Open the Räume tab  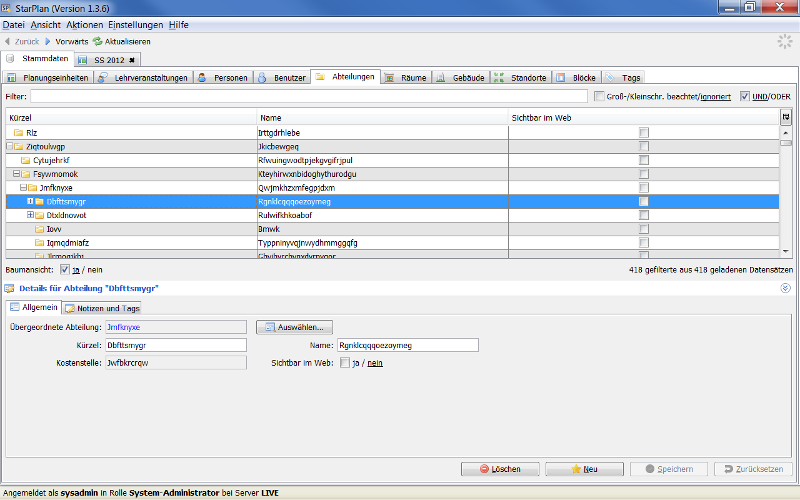pyautogui.click(x=407, y=78)
